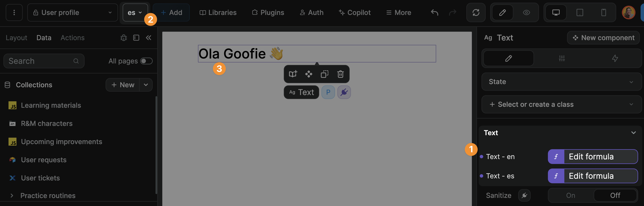Open the debug panel via the bug icon

coord(124,37)
